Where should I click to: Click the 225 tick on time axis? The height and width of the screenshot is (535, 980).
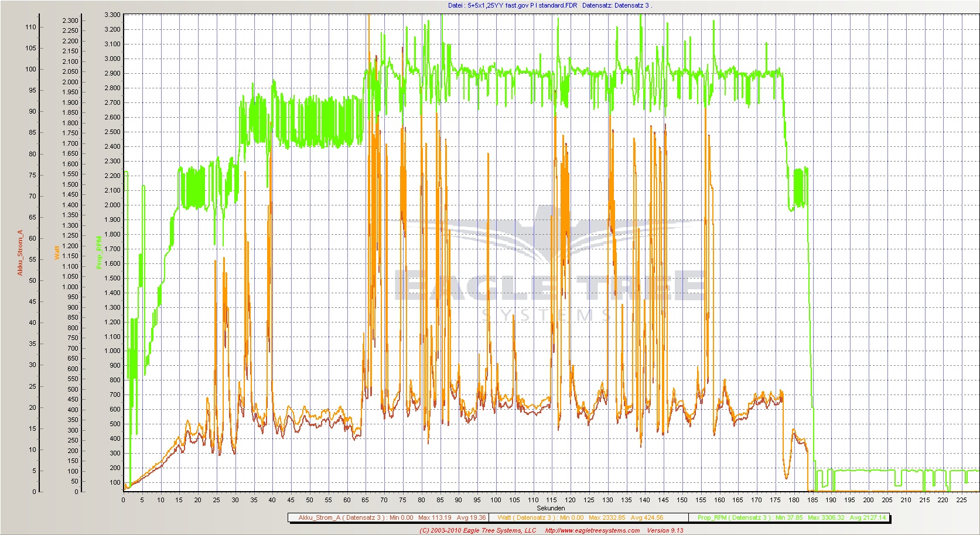pos(961,500)
